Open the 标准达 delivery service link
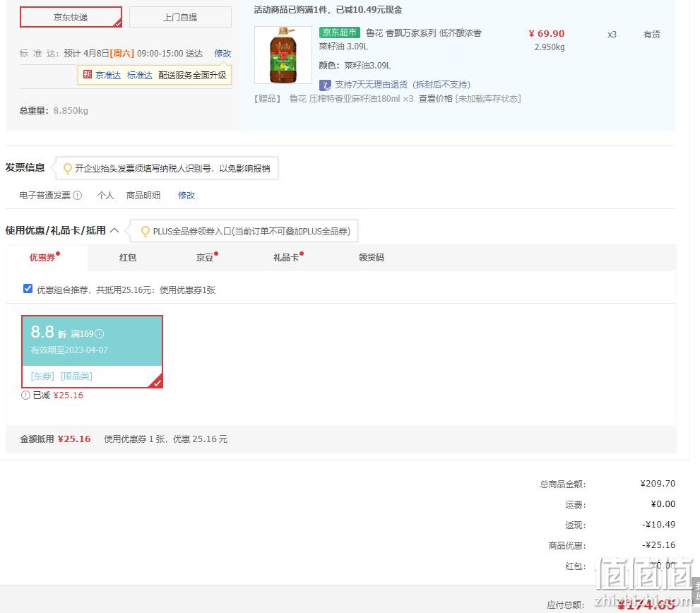This screenshot has width=700, height=613. [x=140, y=75]
